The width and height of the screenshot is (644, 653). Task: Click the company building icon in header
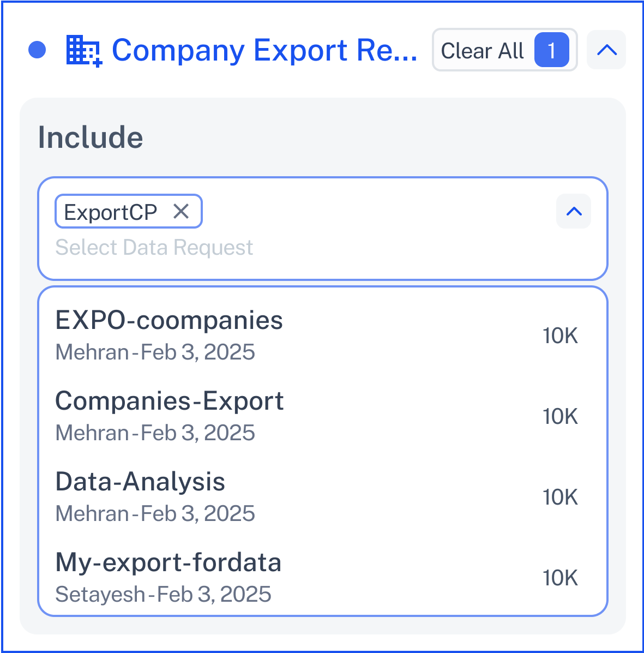point(84,50)
